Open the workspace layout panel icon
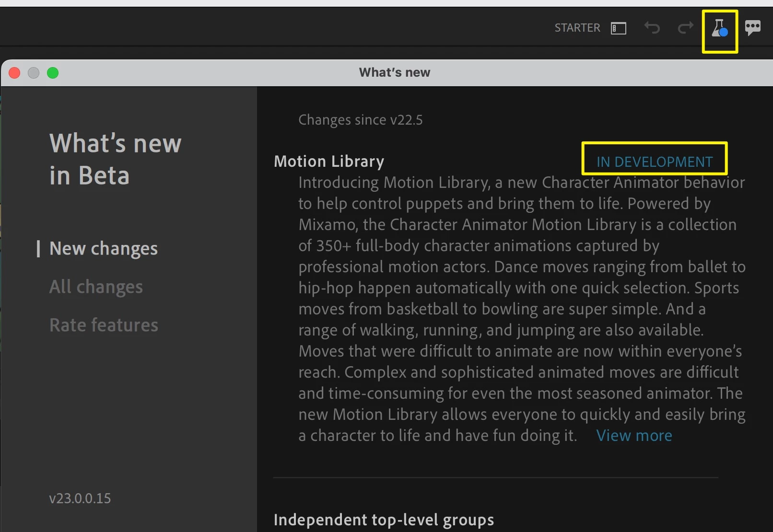This screenshot has height=532, width=773. (619, 28)
